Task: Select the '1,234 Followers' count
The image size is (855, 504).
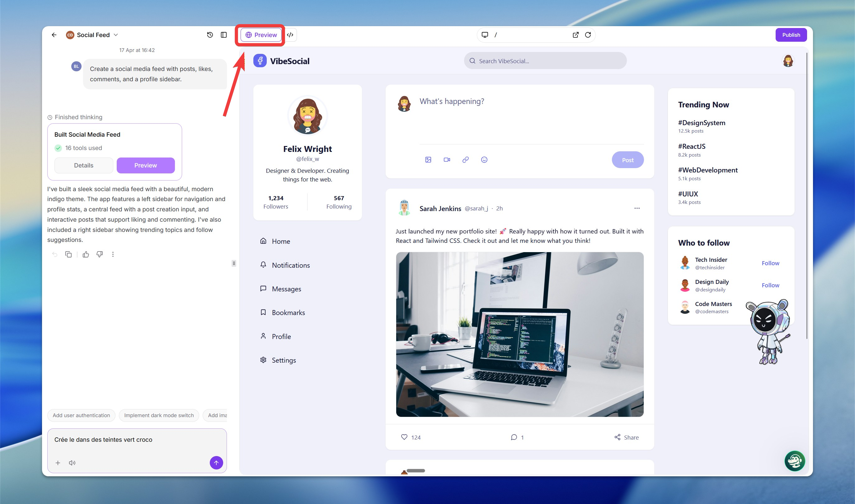Action: [275, 202]
